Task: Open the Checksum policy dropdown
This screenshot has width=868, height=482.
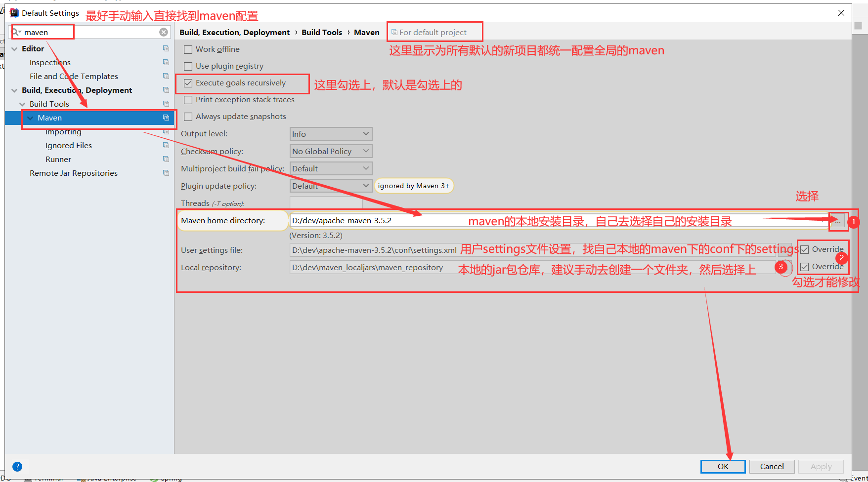Action: (331, 151)
